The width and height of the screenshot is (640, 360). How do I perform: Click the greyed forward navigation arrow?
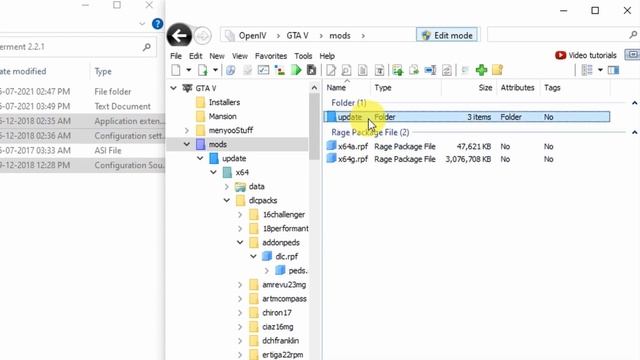[202, 36]
